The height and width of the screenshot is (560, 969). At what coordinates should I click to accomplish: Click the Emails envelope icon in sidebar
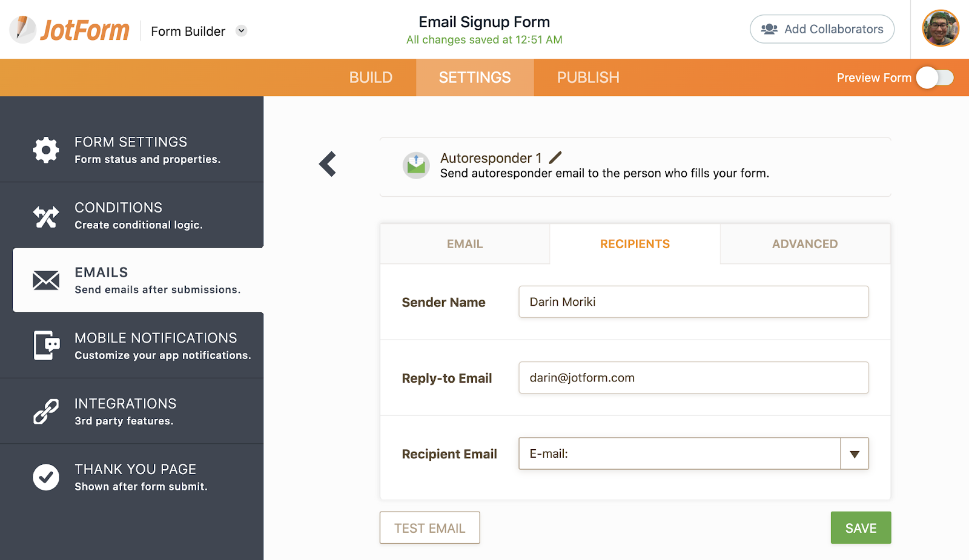point(46,280)
